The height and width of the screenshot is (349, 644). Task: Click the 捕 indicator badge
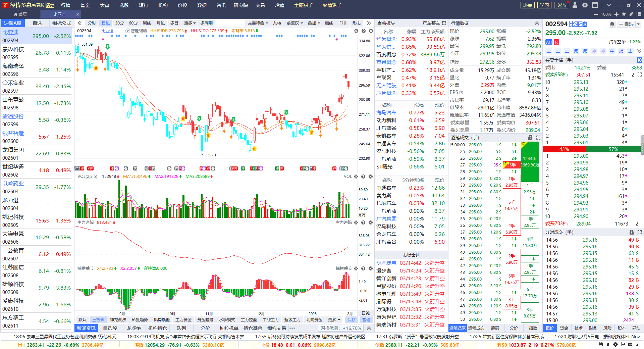(x=621, y=51)
